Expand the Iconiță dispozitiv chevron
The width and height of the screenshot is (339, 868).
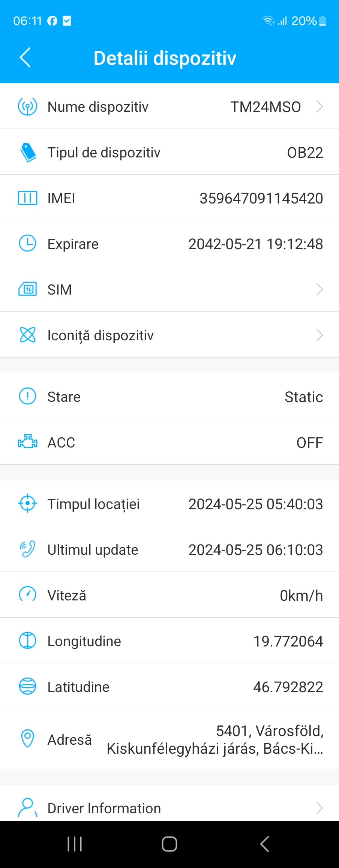(x=319, y=335)
